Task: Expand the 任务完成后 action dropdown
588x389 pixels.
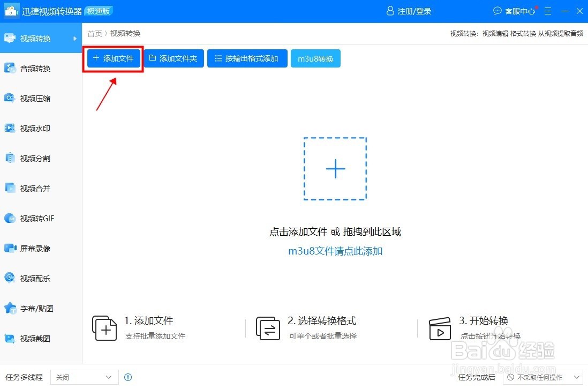Action: pos(543,377)
